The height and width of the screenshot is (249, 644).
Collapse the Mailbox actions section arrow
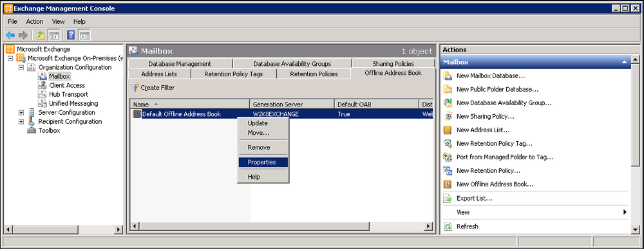(624, 63)
